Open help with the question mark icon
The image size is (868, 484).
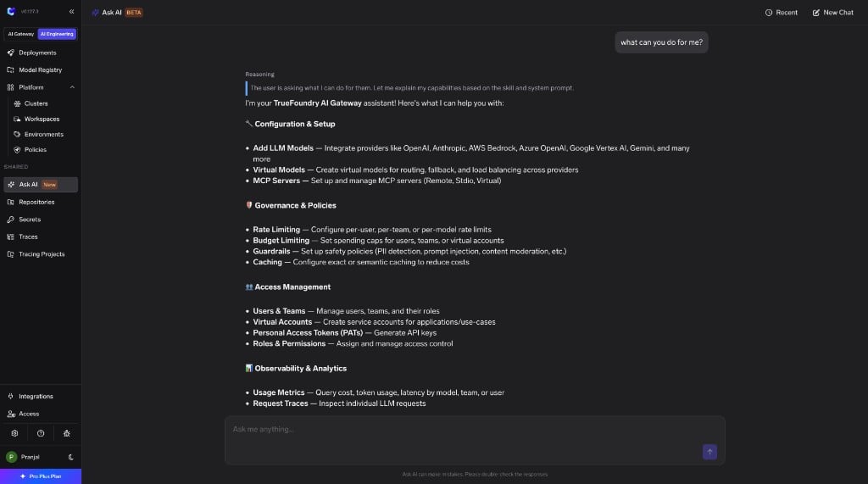41,434
